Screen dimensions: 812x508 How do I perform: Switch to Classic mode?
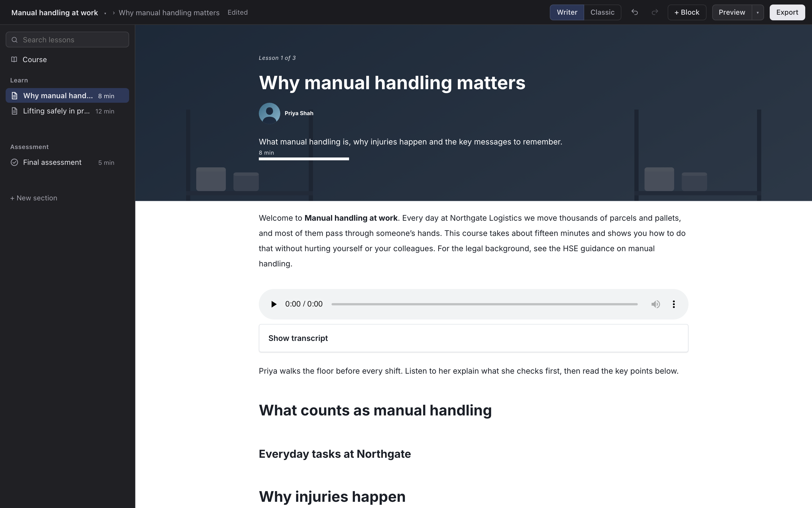pos(603,12)
